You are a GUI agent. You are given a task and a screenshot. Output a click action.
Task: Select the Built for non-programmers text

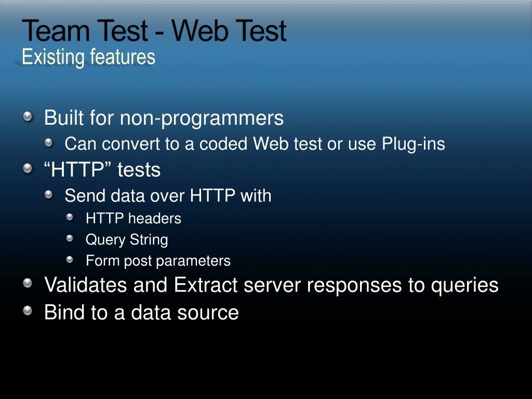(x=164, y=118)
